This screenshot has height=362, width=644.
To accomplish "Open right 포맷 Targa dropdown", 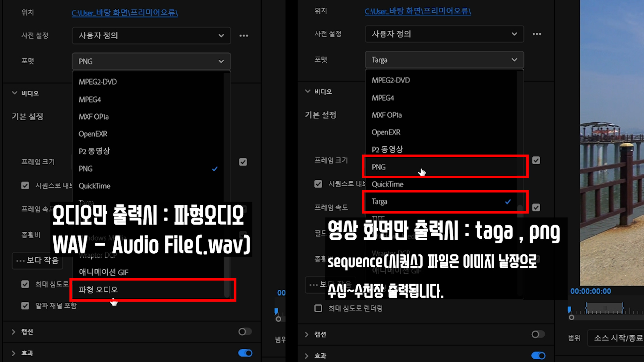I will pos(444,60).
